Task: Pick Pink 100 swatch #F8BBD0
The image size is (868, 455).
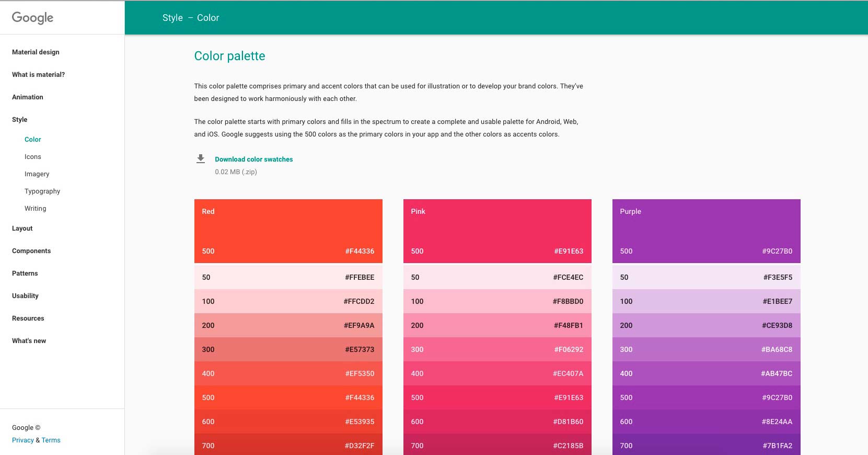Action: 497,301
